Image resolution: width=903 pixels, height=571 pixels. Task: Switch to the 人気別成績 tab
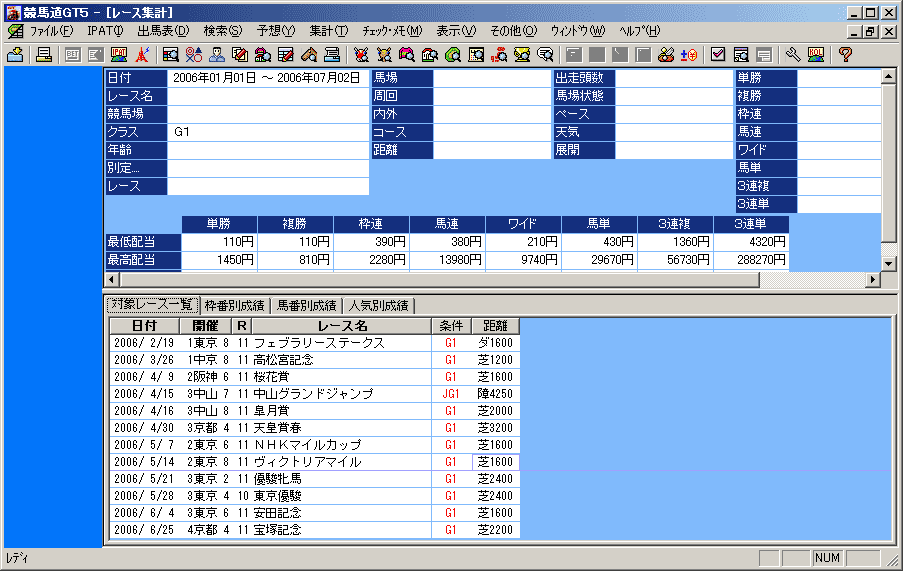(378, 305)
